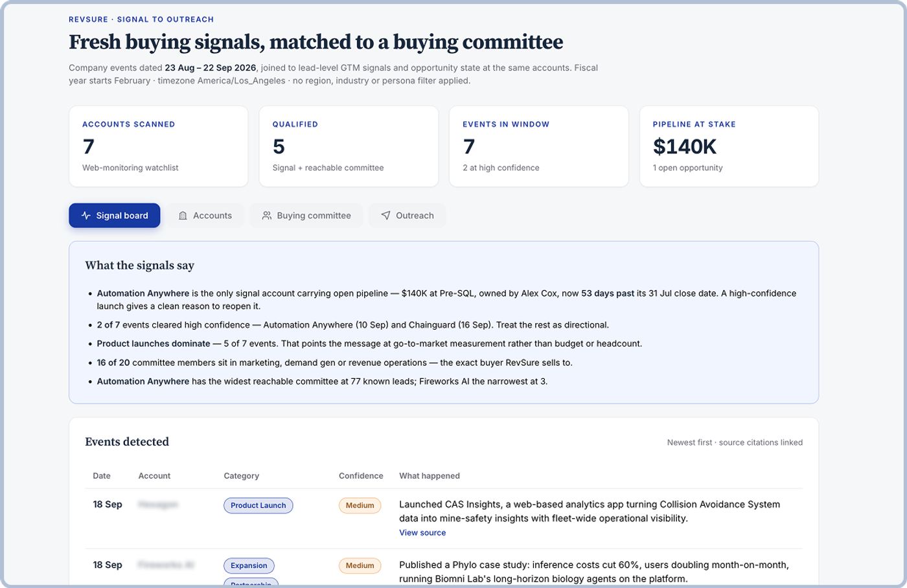Click the Category column header

click(x=241, y=476)
